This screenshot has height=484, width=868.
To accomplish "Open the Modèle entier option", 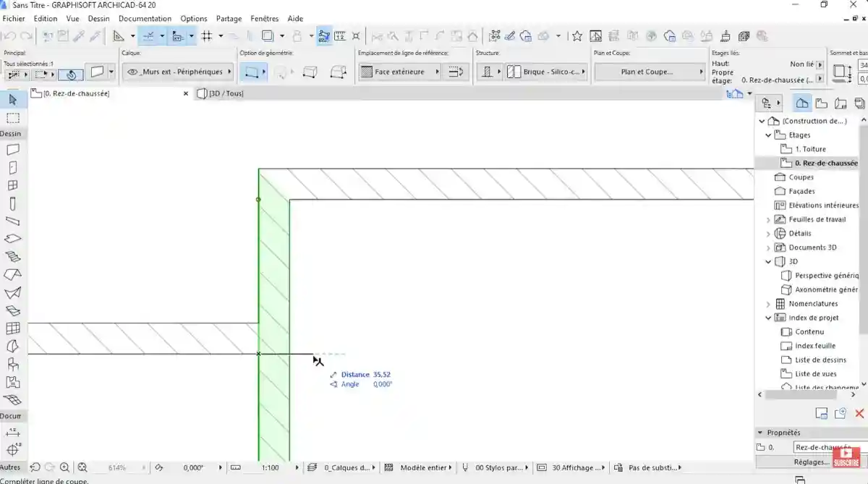I will click(x=420, y=467).
